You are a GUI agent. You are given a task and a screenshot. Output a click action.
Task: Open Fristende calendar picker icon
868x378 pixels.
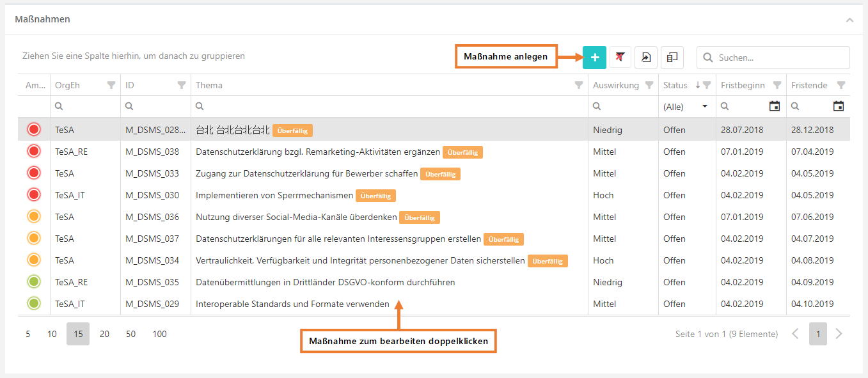coord(839,106)
